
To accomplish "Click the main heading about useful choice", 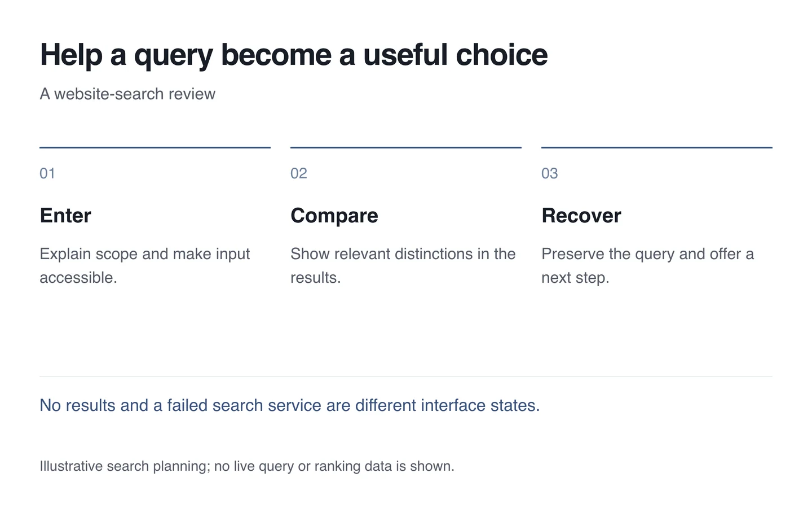I will pos(294,55).
